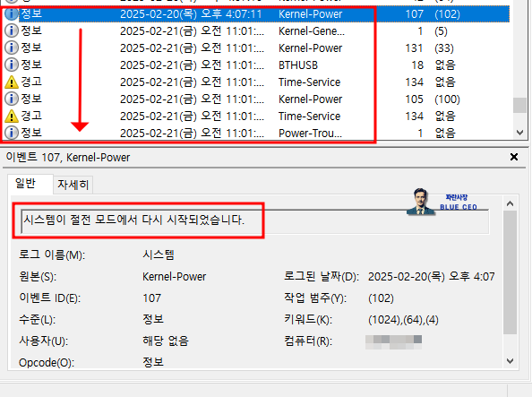Click info icon of Power-Trou... row
Viewport: 532px width, 397px height.
tap(12, 133)
